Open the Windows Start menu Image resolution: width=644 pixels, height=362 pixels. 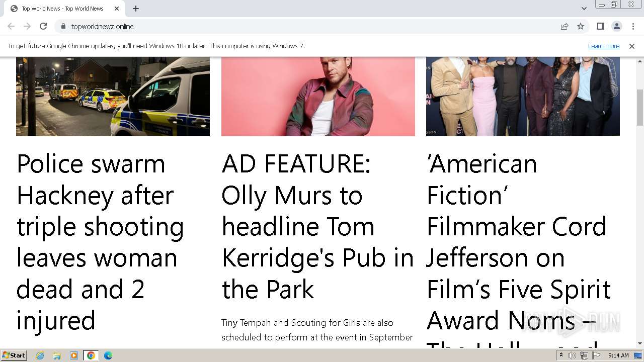14,355
